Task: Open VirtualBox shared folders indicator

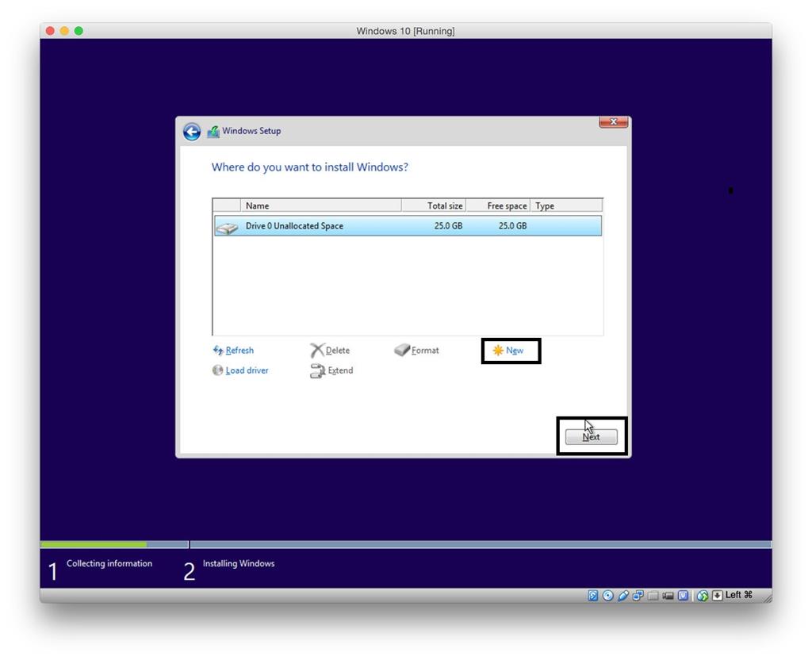Action: 653,597
